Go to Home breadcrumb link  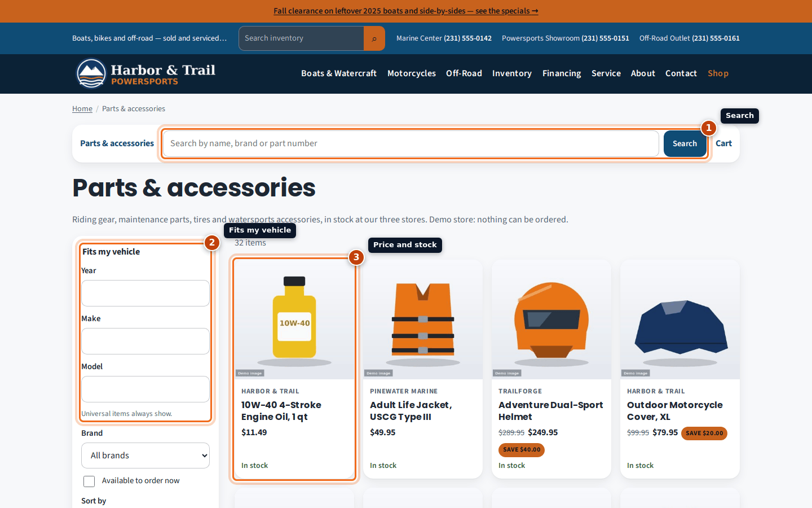pyautogui.click(x=82, y=108)
